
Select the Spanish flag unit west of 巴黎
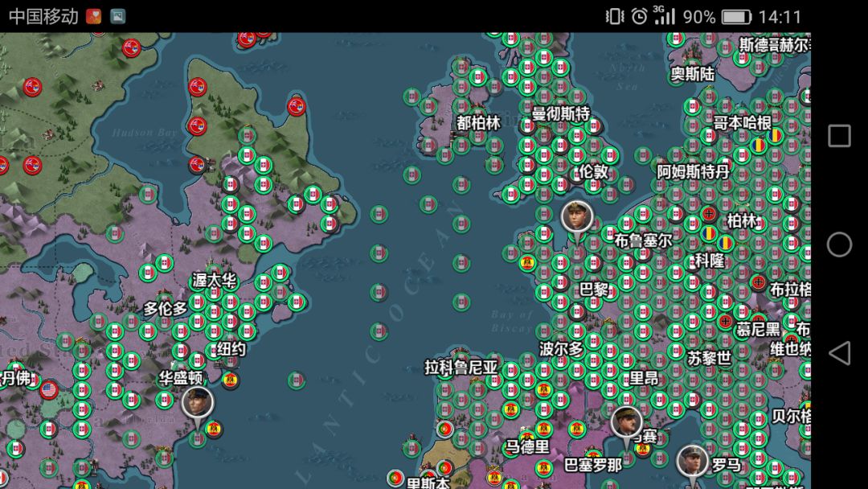pyautogui.click(x=527, y=262)
